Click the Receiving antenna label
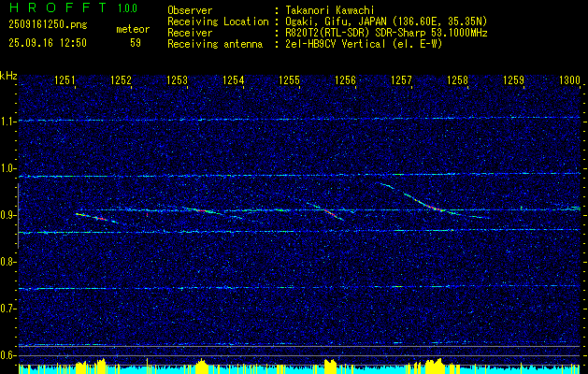Image resolution: width=588 pixels, height=374 pixels. [x=215, y=44]
